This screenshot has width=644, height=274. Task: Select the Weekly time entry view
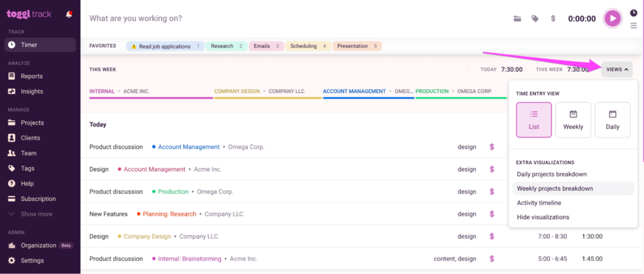point(573,120)
